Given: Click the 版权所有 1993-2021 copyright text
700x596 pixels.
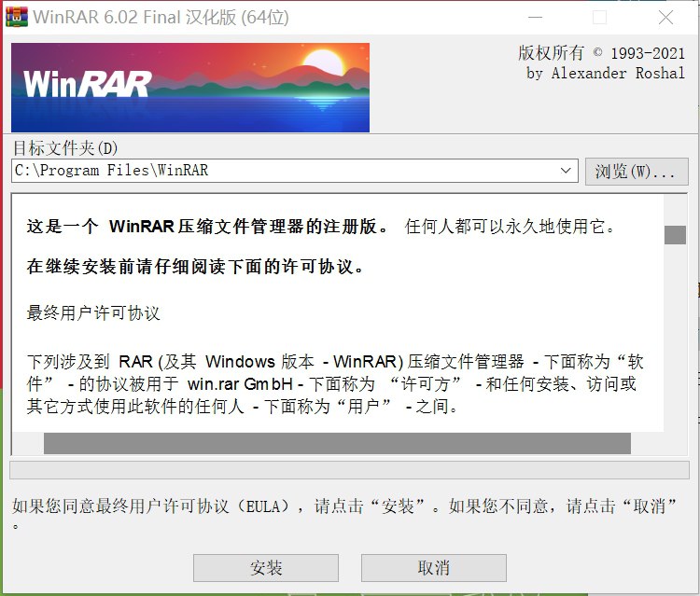Looking at the screenshot, I should point(601,53).
